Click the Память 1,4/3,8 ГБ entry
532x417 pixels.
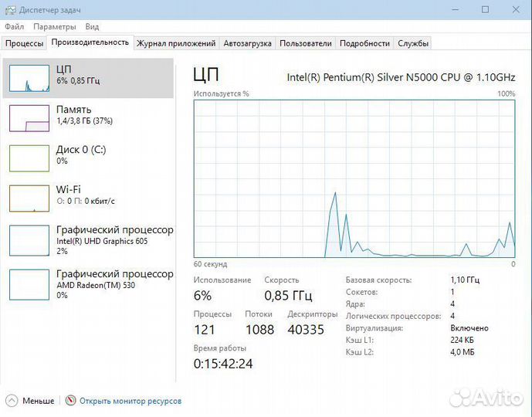pos(88,118)
